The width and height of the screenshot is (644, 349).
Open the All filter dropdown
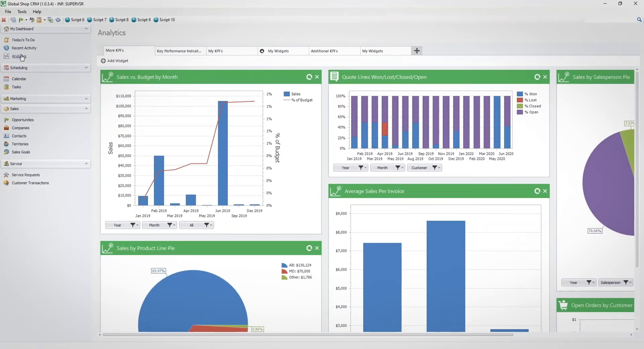[x=196, y=225]
